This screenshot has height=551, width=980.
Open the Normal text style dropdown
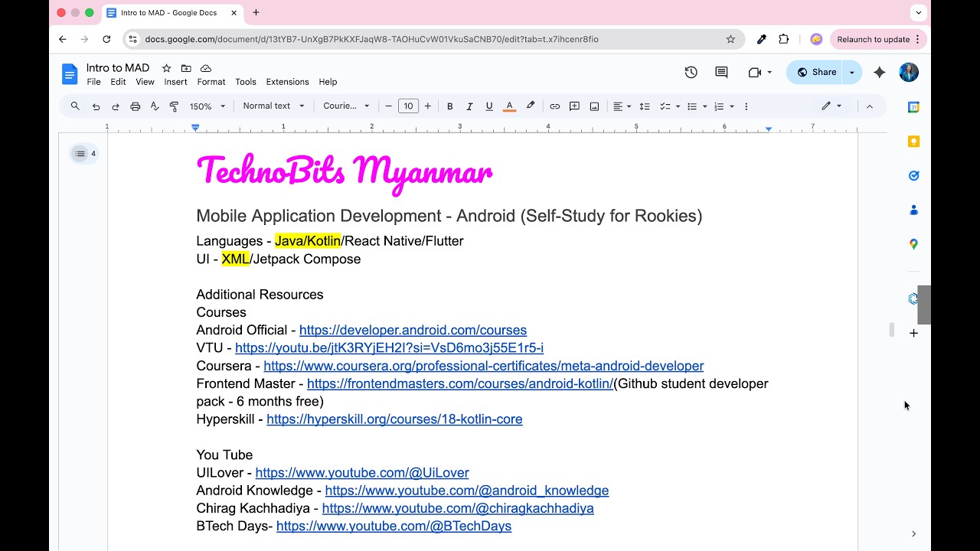tap(274, 106)
